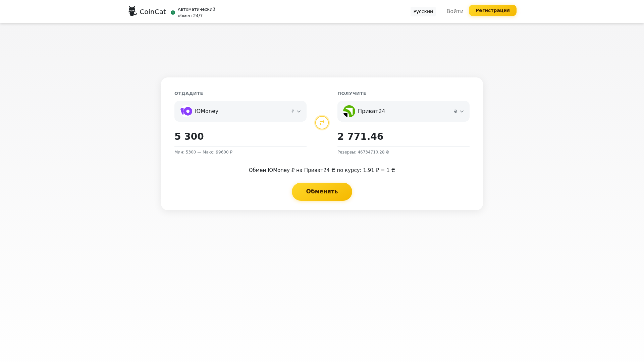
Task: Click the green clock icon in header
Action: [x=173, y=12]
